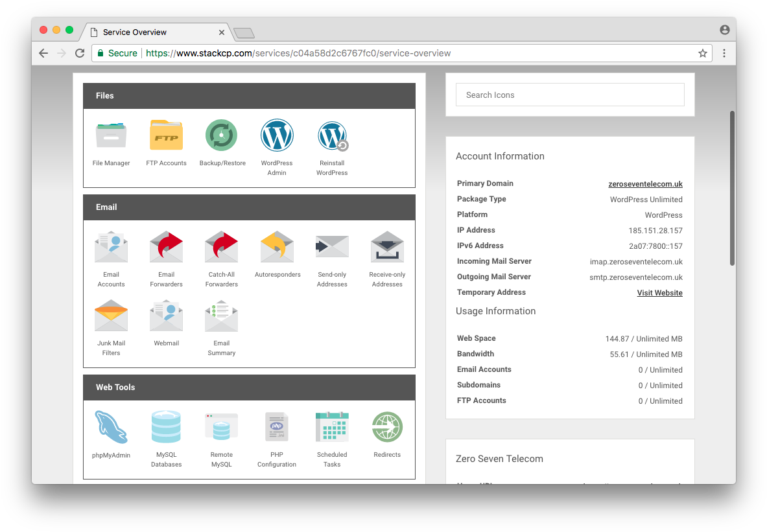
Task: Click Reinstall WordPress icon
Action: pos(332,135)
